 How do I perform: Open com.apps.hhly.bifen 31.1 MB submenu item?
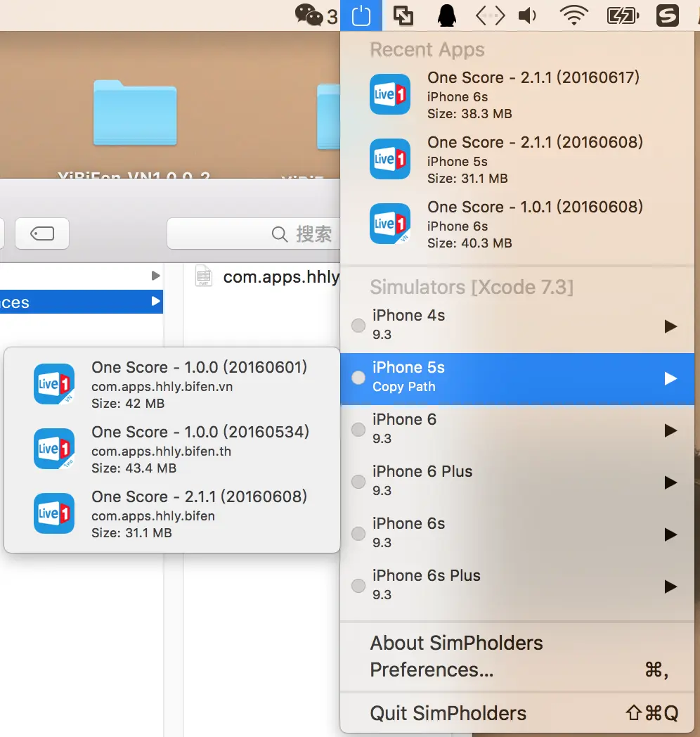(172, 513)
